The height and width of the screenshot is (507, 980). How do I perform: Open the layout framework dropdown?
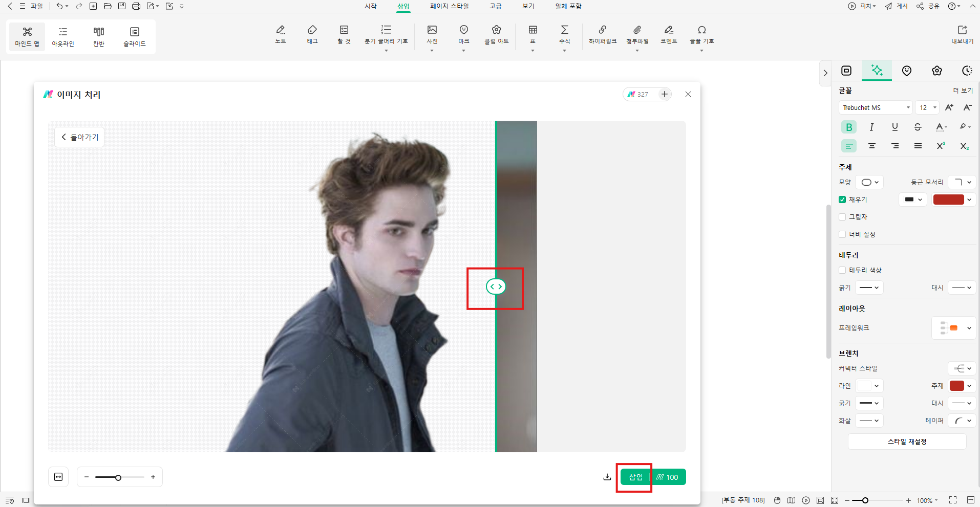click(x=954, y=328)
